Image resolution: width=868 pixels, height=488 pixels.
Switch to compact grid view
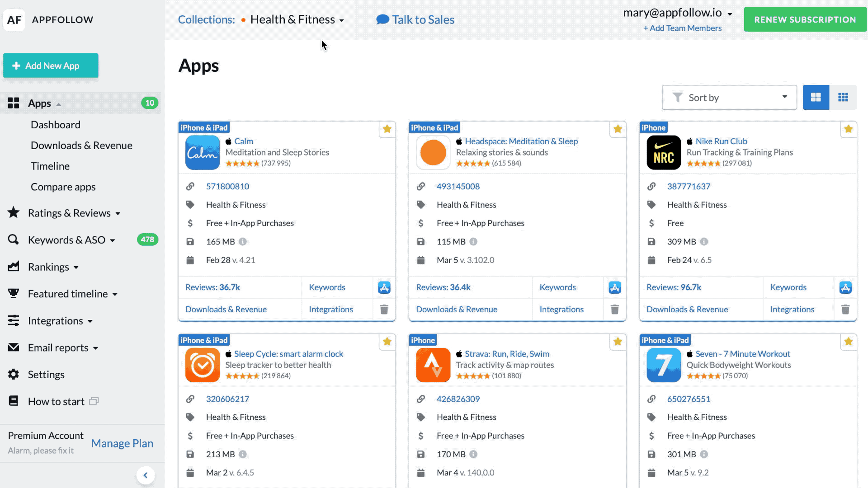[x=843, y=98]
